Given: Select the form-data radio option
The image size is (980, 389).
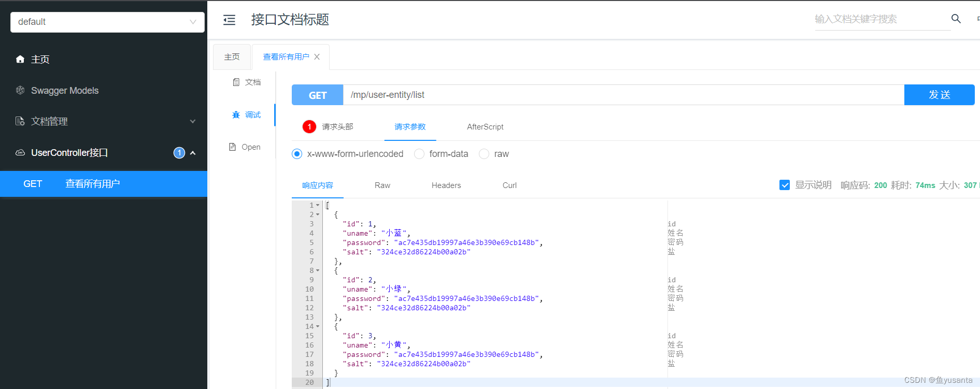Looking at the screenshot, I should pos(419,154).
